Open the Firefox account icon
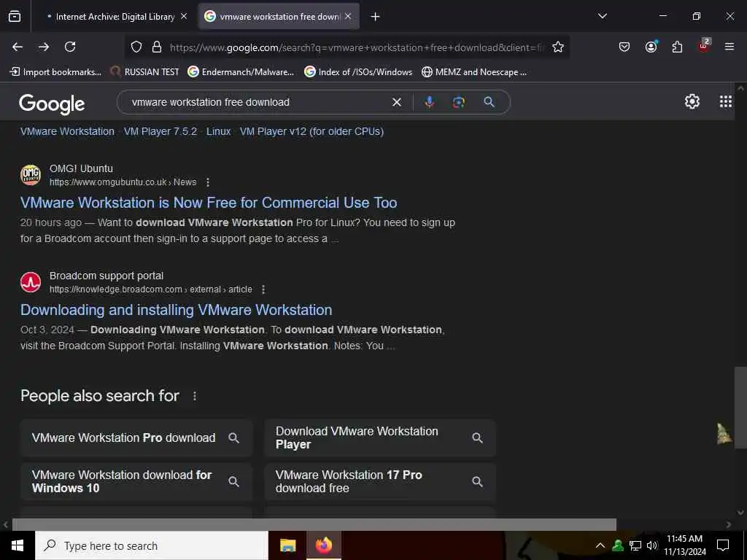 [651, 46]
